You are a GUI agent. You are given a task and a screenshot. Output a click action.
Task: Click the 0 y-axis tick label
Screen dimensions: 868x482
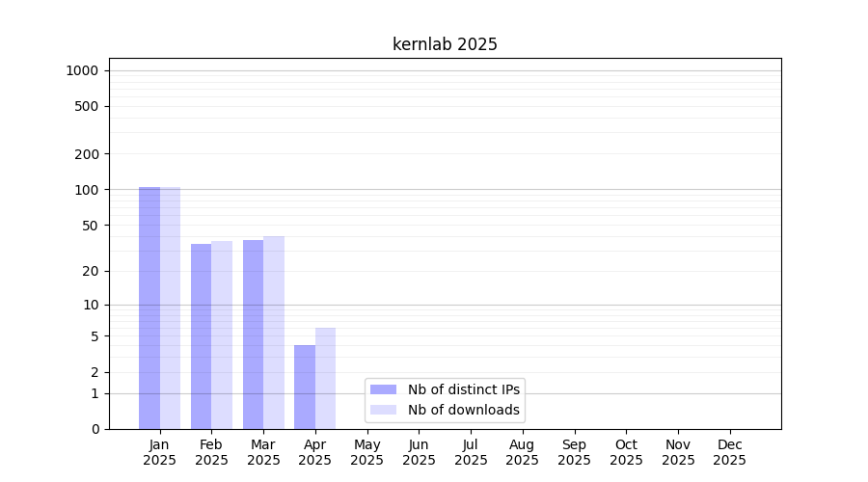tap(95, 429)
